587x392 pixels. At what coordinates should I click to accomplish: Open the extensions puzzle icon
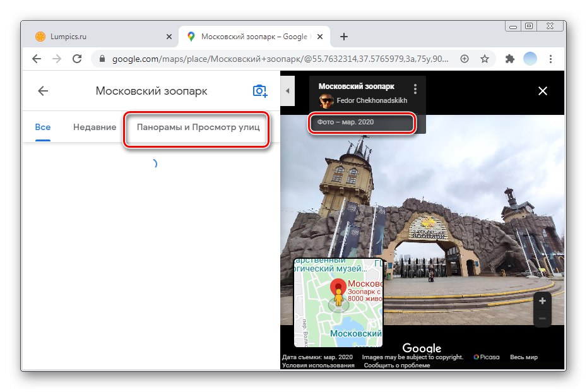[509, 59]
